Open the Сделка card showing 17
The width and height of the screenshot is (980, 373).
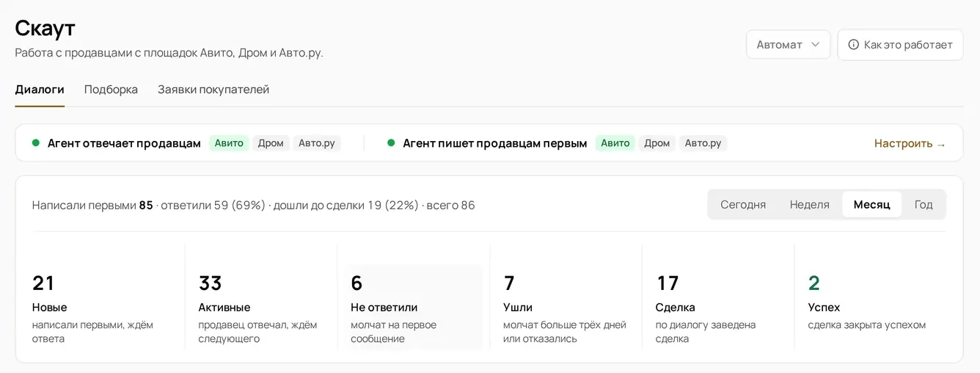[719, 307]
